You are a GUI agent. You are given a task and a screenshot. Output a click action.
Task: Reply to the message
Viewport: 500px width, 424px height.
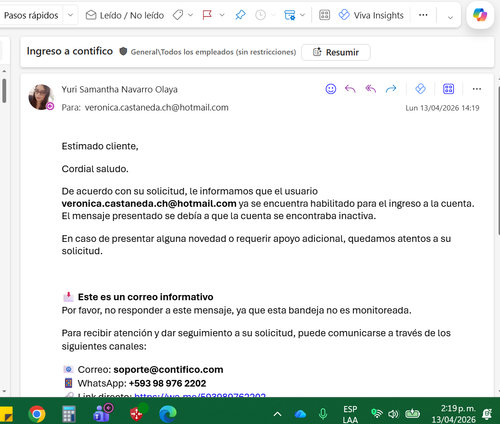click(350, 89)
